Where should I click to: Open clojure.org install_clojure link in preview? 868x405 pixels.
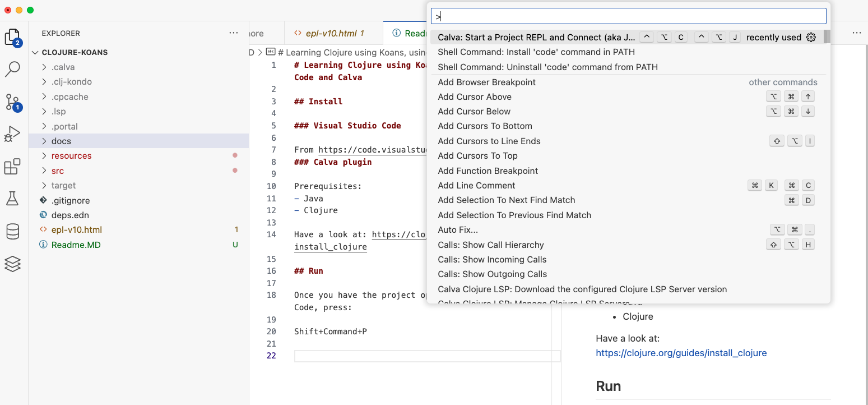coord(681,353)
